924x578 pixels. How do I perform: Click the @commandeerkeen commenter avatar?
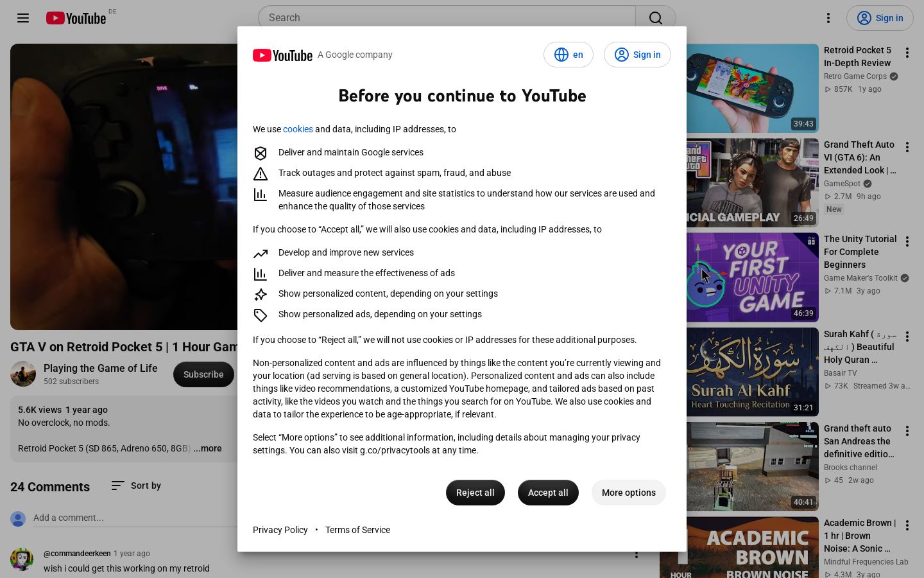coord(22,559)
